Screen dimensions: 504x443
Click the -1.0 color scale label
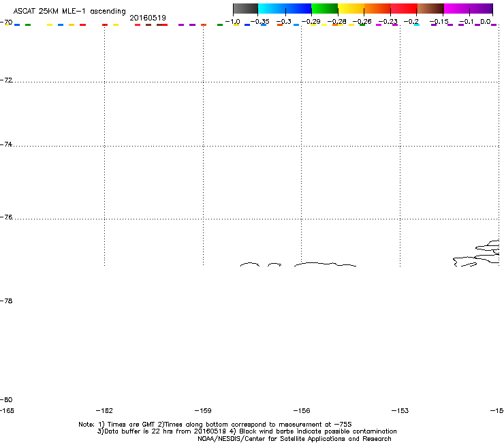(232, 22)
